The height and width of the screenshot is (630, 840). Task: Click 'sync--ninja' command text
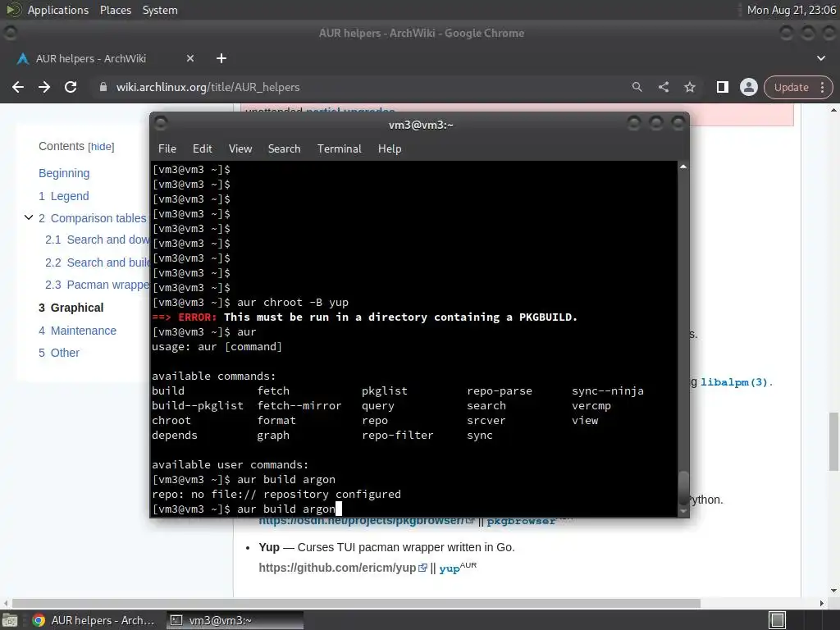[608, 391]
